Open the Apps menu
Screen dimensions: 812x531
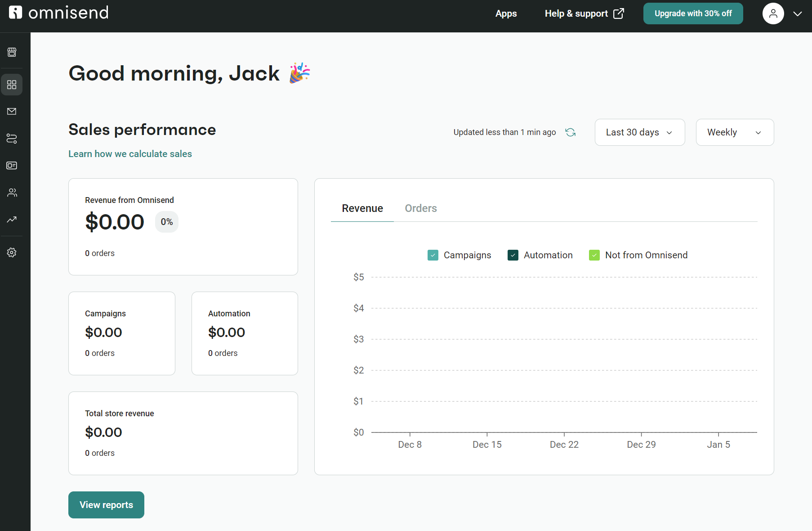(506, 13)
